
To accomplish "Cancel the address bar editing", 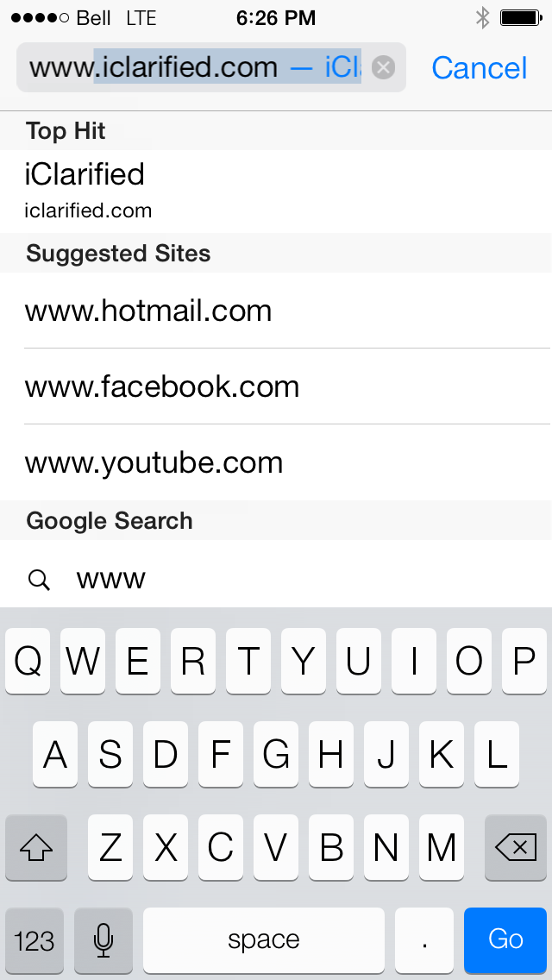I will click(480, 67).
